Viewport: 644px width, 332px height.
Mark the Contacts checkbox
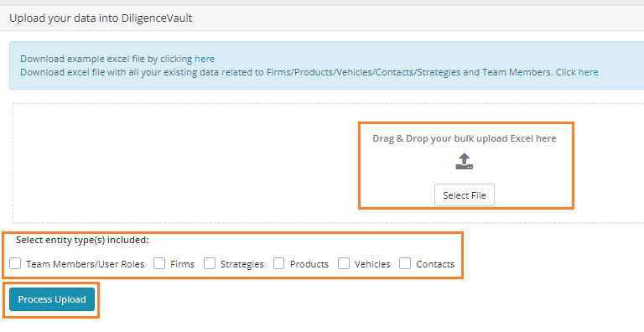pos(405,263)
